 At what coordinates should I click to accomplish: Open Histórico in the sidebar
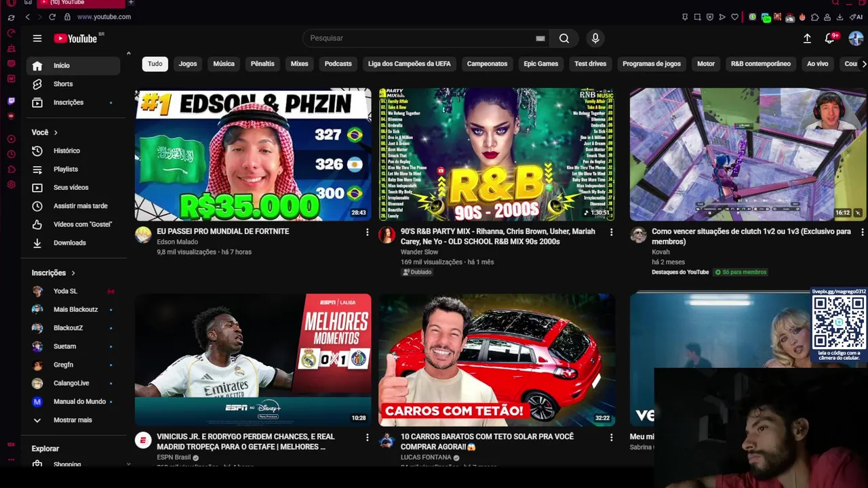(73, 150)
